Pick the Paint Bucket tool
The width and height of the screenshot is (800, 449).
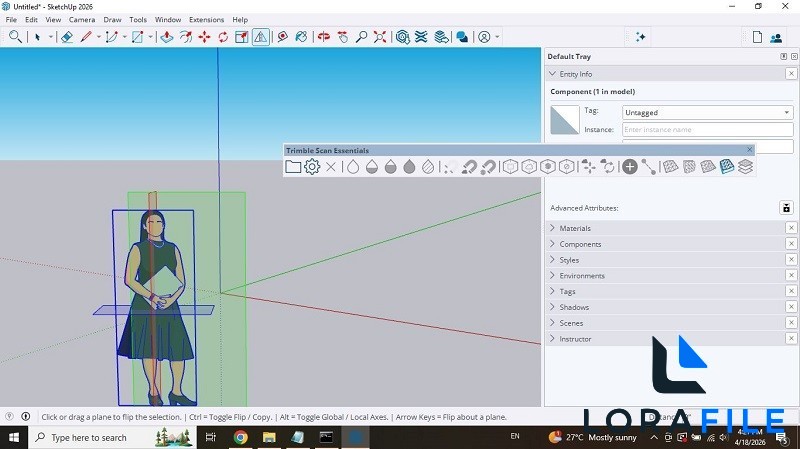click(302, 37)
